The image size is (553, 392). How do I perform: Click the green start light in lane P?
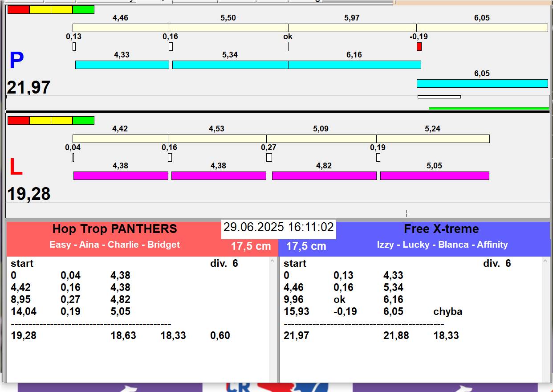pyautogui.click(x=83, y=9)
